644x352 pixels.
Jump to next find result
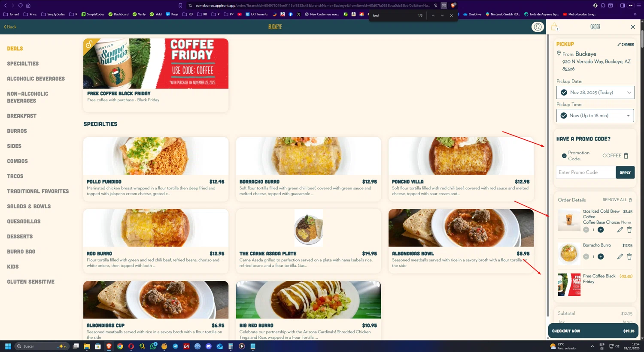pos(442,15)
